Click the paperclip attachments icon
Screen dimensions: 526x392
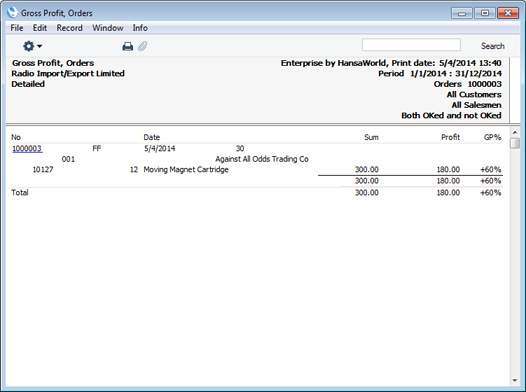(143, 46)
